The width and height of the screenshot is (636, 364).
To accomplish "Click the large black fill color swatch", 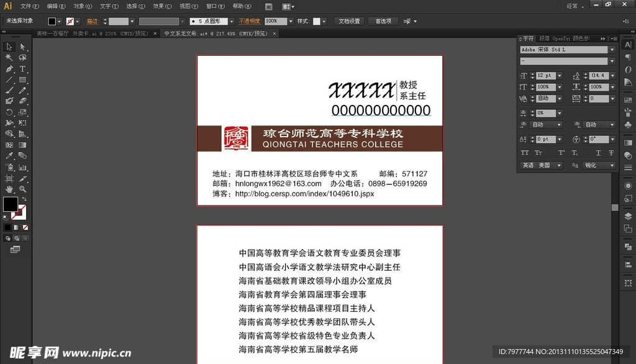I will click(x=11, y=204).
